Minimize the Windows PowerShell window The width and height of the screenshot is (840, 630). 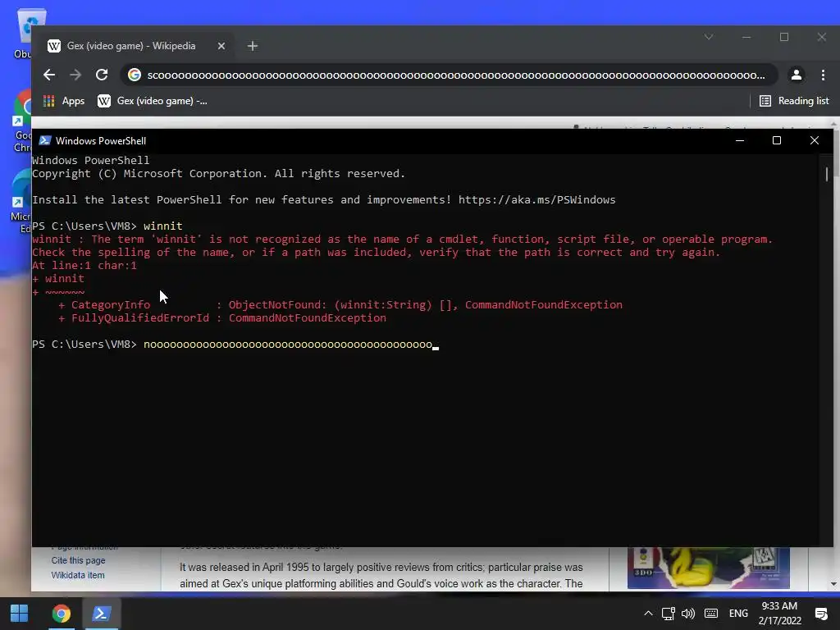click(740, 140)
